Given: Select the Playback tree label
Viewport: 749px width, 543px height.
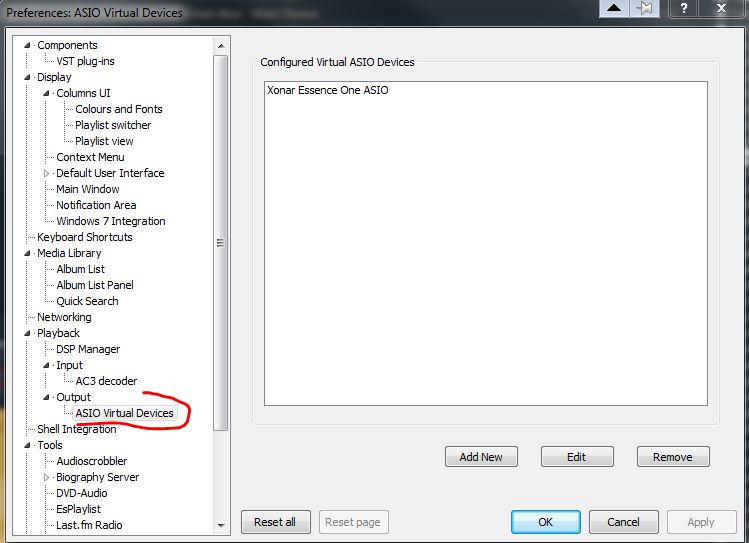Looking at the screenshot, I should coord(58,333).
